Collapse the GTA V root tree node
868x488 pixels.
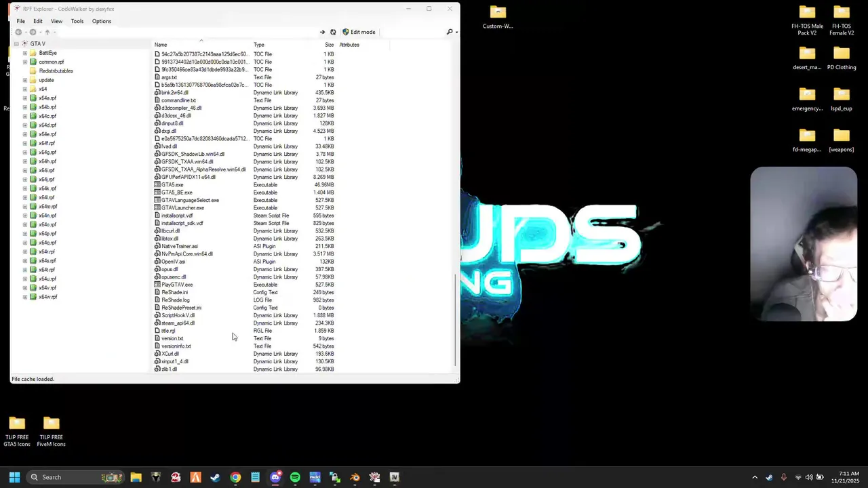(x=16, y=44)
